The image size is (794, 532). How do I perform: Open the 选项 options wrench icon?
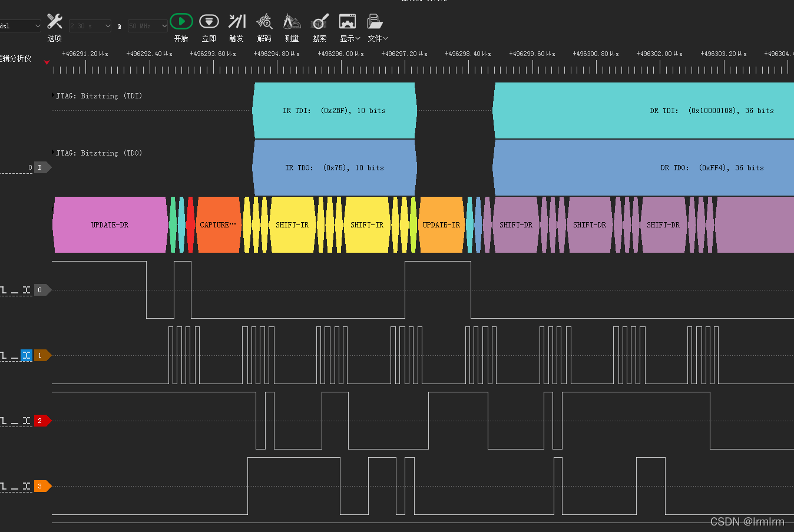55,22
